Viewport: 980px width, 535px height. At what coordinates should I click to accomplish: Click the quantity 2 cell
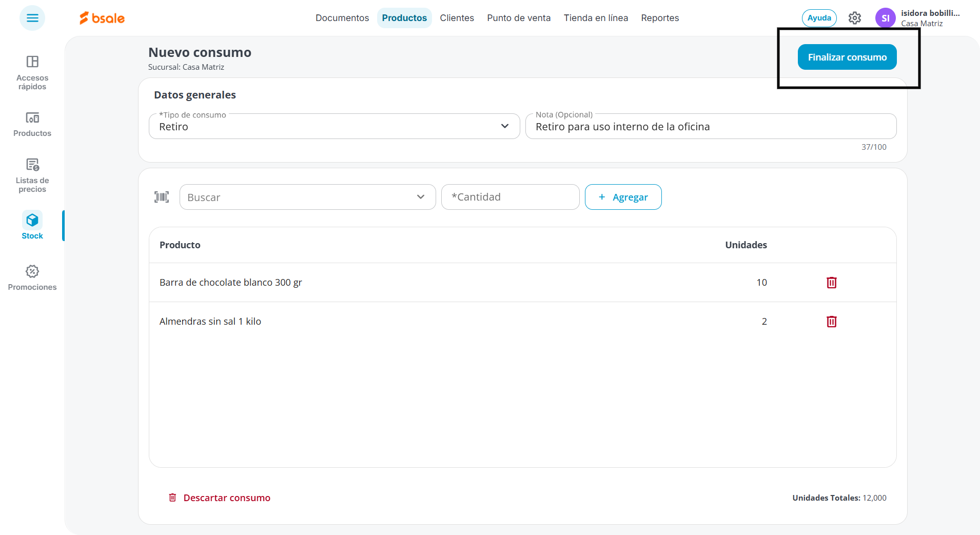(x=764, y=322)
